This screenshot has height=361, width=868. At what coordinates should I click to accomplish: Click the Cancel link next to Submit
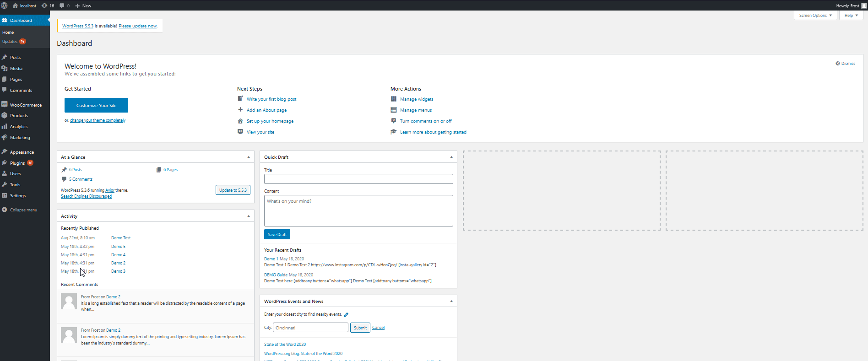pos(378,328)
